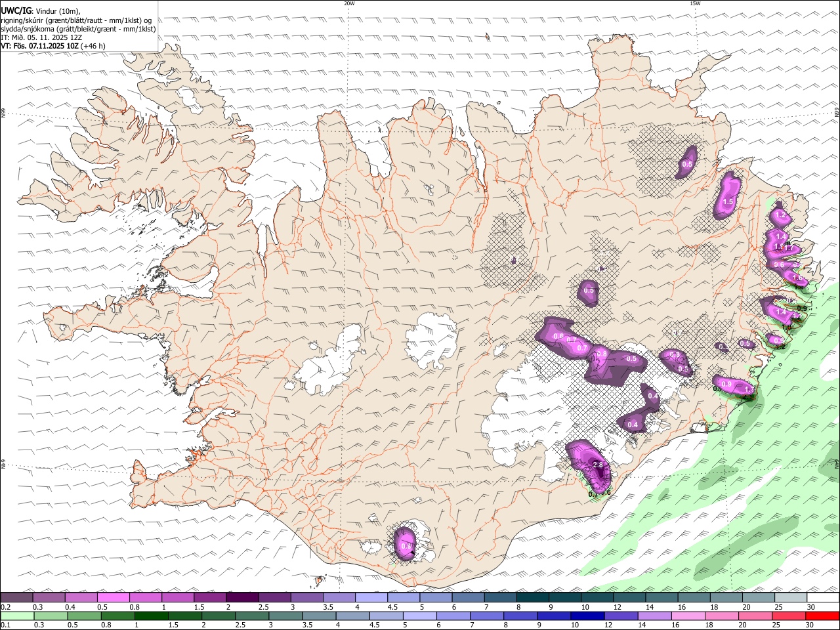Viewport: 840px width, 630px height.
Task: Click the purple snow patch labeled 1.5
Action: click(x=727, y=196)
